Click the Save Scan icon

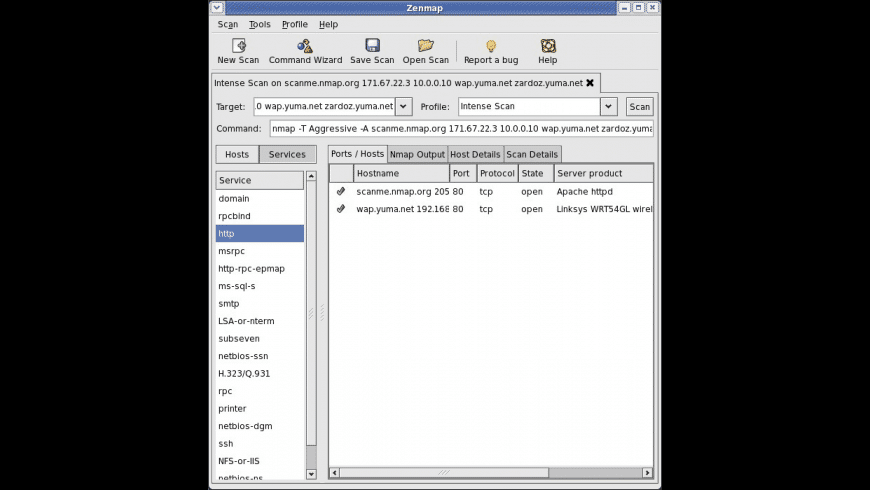coord(372,46)
